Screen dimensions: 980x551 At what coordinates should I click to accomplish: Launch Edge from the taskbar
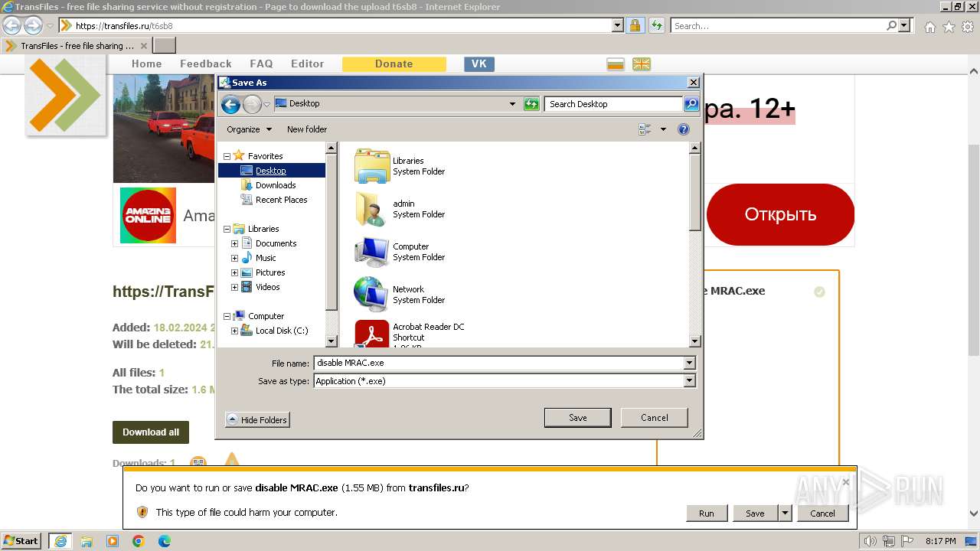[165, 541]
